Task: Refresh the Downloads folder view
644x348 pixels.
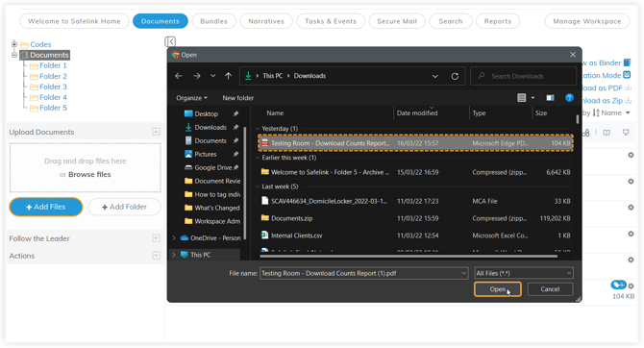Action: click(455, 76)
